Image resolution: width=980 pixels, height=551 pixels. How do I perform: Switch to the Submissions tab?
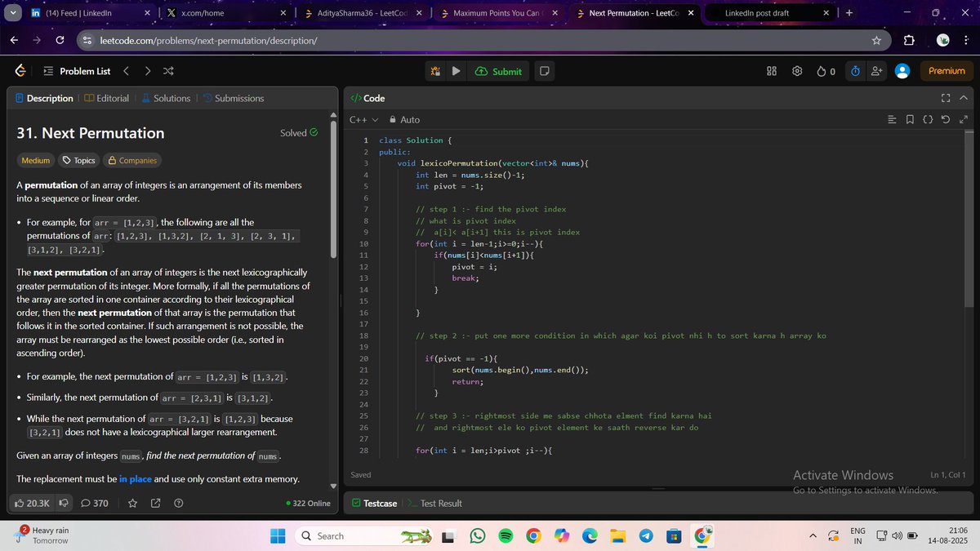pyautogui.click(x=233, y=98)
